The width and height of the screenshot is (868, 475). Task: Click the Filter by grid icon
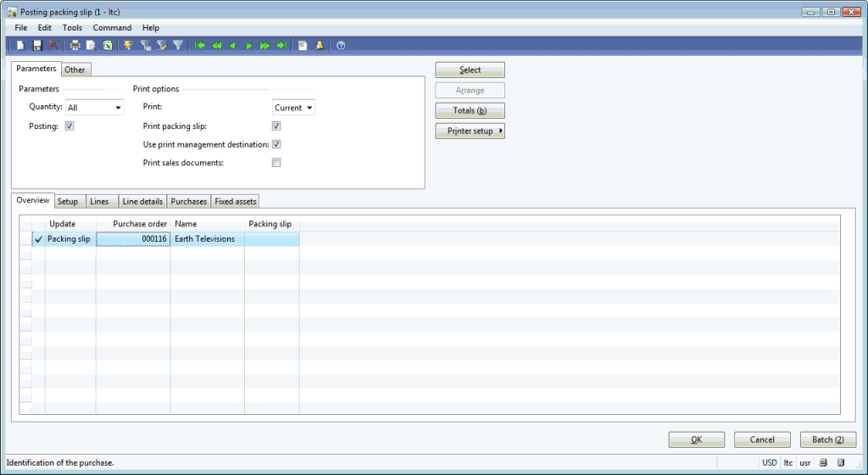click(x=146, y=46)
